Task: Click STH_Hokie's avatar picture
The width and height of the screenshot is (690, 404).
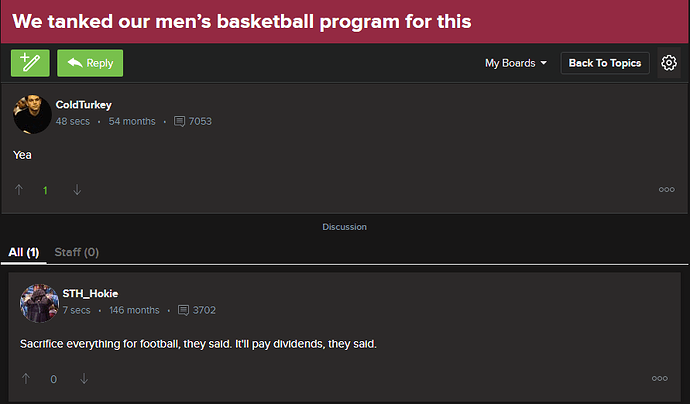Action: click(x=39, y=302)
